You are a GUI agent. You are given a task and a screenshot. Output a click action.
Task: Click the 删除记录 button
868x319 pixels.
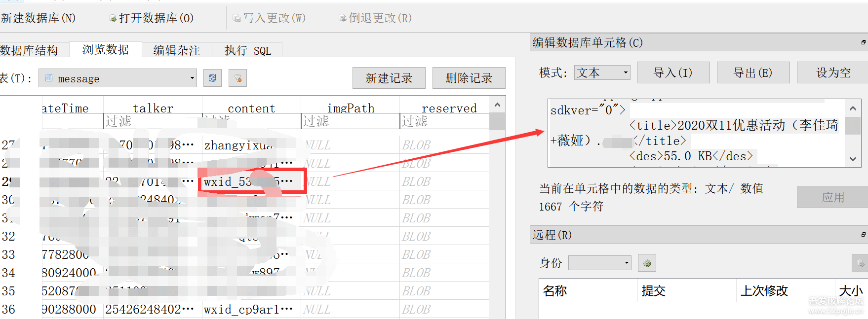click(x=469, y=78)
